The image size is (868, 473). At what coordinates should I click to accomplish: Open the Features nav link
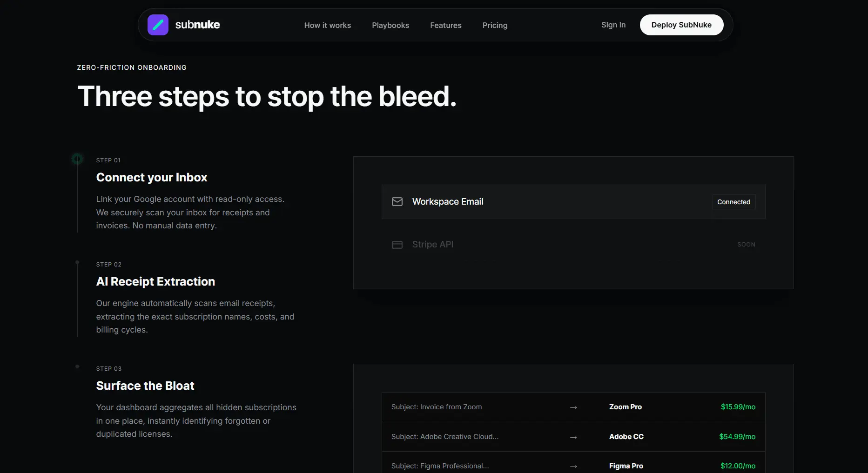point(446,25)
